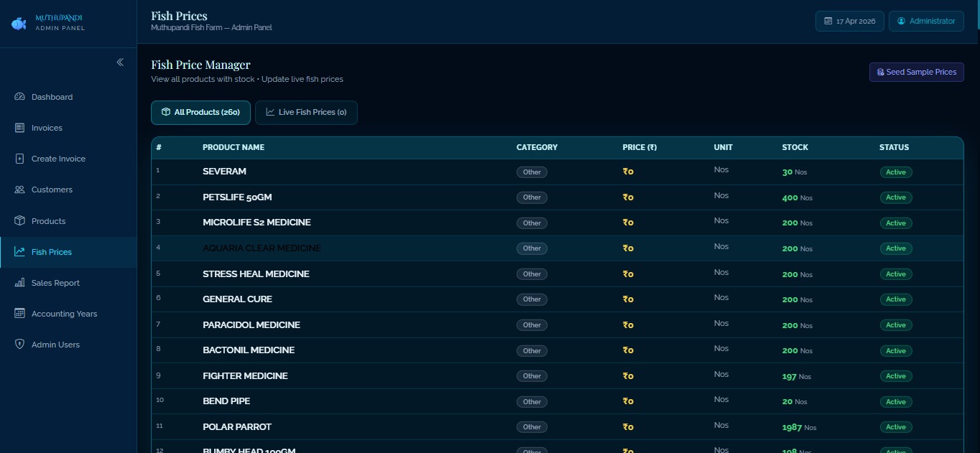980x453 pixels.
Task: Select the All Products tab
Action: (200, 113)
